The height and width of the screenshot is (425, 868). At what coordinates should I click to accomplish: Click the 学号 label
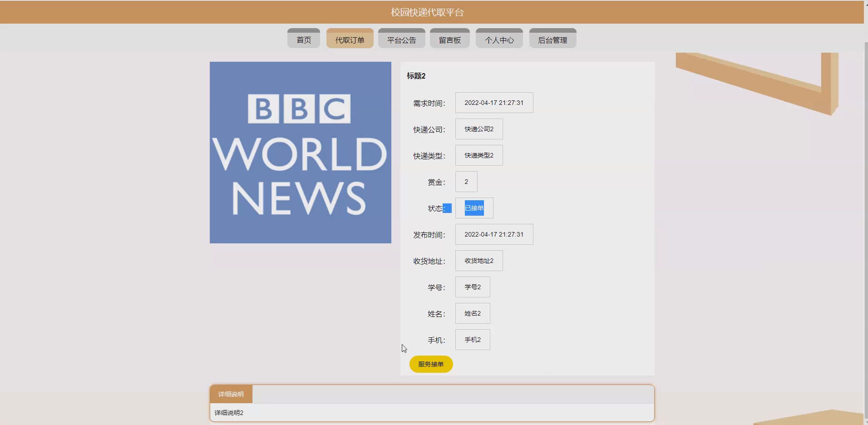coord(436,287)
